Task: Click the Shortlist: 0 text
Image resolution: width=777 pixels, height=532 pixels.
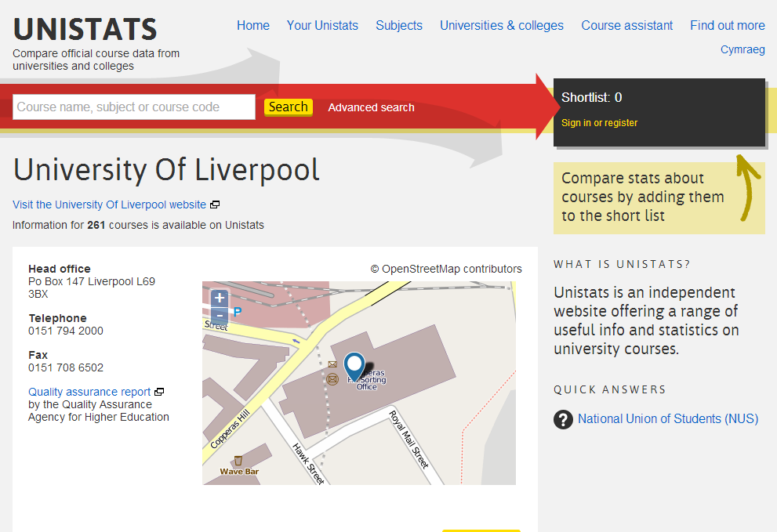Action: coord(592,98)
